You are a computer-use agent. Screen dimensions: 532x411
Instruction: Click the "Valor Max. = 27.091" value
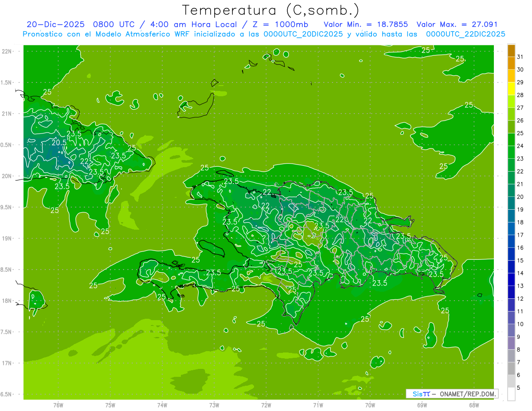pyautogui.click(x=457, y=24)
